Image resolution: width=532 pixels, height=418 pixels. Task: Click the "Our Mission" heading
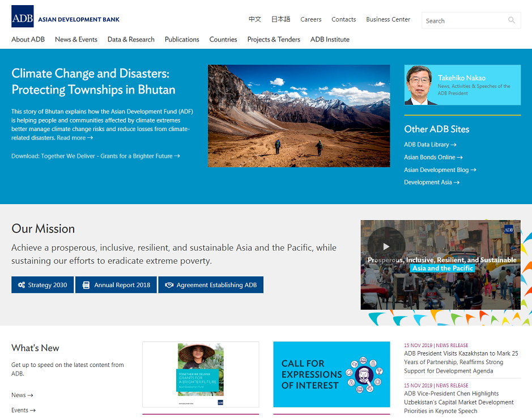pyautogui.click(x=43, y=229)
